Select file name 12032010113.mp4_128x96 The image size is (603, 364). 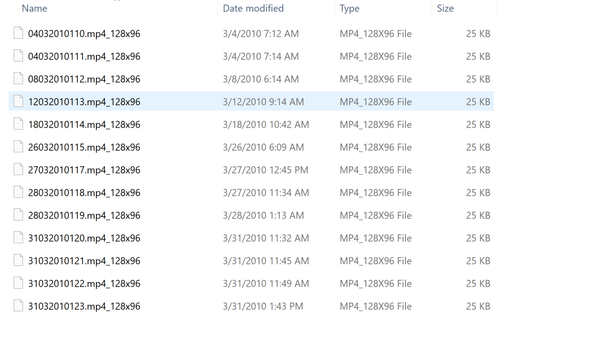(x=84, y=102)
